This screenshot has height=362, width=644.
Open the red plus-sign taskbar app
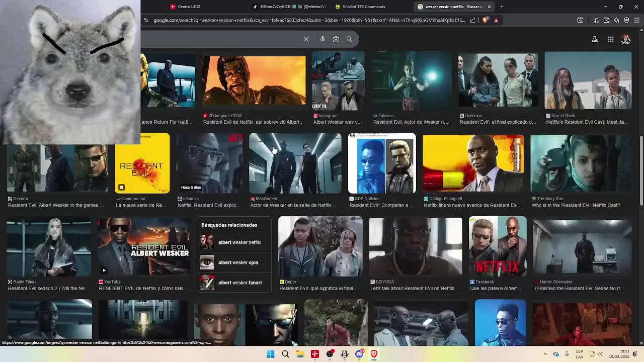point(315,354)
